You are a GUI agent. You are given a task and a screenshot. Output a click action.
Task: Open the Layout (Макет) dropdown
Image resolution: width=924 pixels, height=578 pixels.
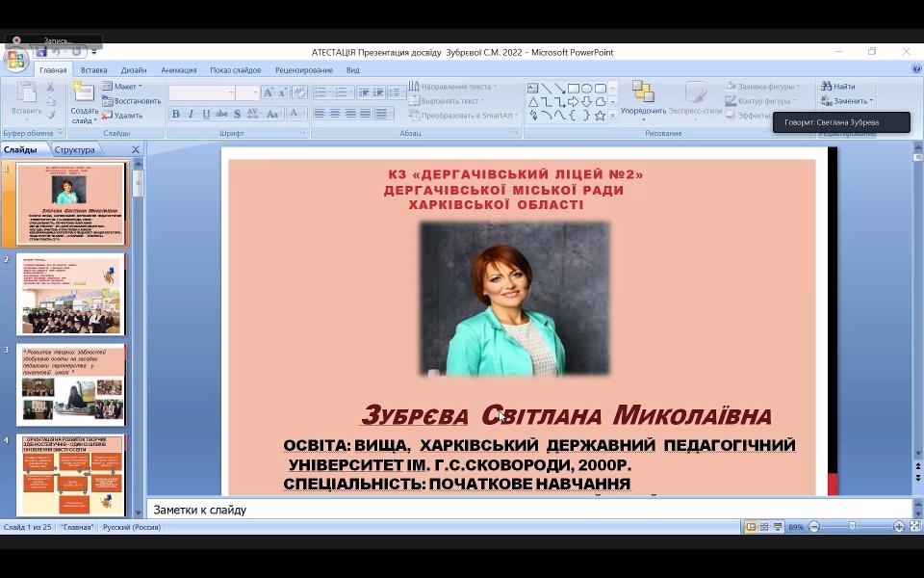(x=124, y=87)
